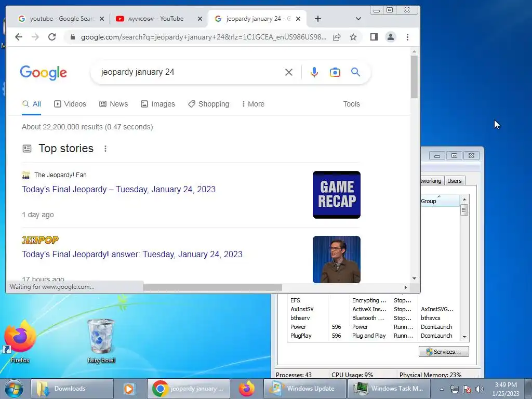View site info via lock icon

click(x=72, y=37)
